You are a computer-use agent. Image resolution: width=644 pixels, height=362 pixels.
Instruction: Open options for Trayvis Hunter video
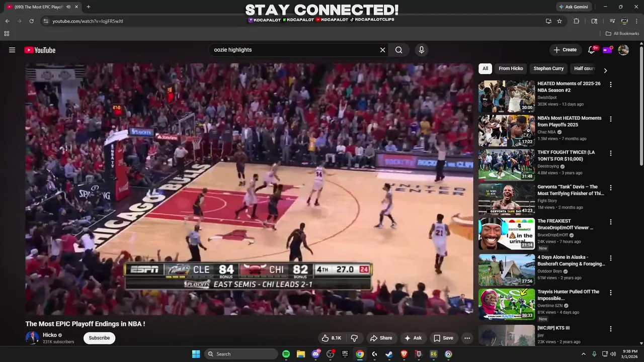611,293
